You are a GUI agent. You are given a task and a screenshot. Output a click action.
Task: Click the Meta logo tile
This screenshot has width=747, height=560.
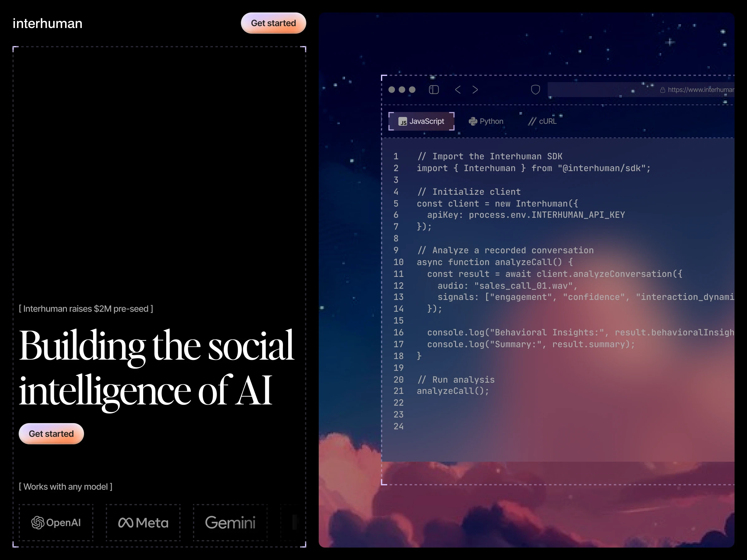pos(143,523)
